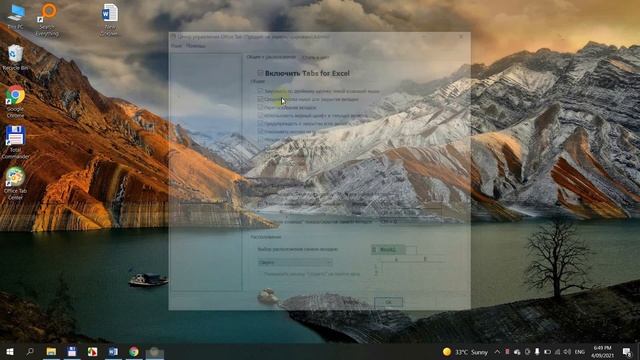Open the clock and calendar flyout

coord(602,352)
